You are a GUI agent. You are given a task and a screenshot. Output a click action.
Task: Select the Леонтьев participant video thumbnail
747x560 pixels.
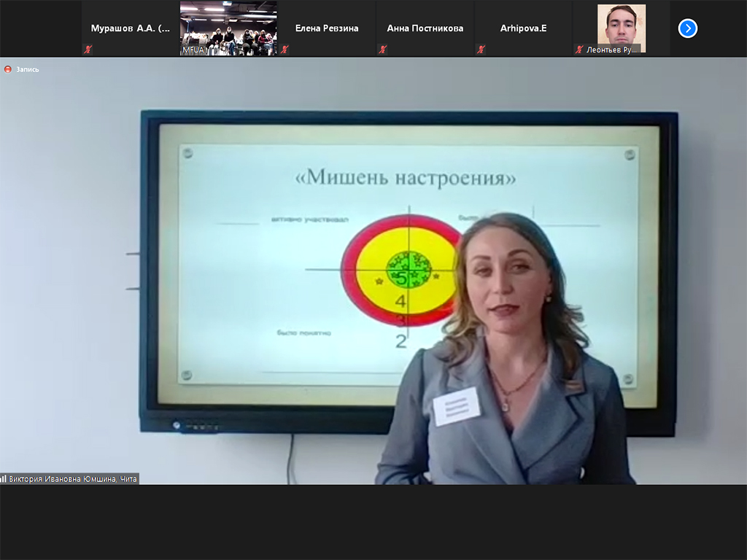pyautogui.click(x=622, y=28)
